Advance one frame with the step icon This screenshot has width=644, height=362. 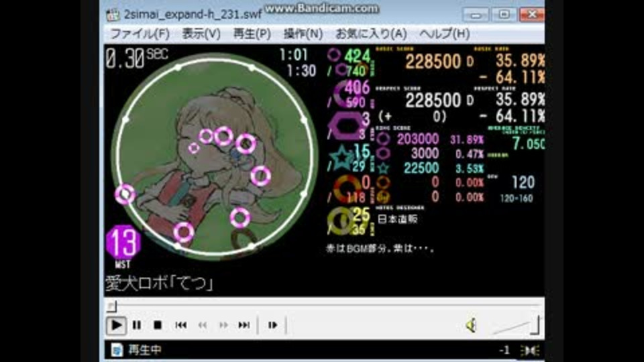point(273,325)
